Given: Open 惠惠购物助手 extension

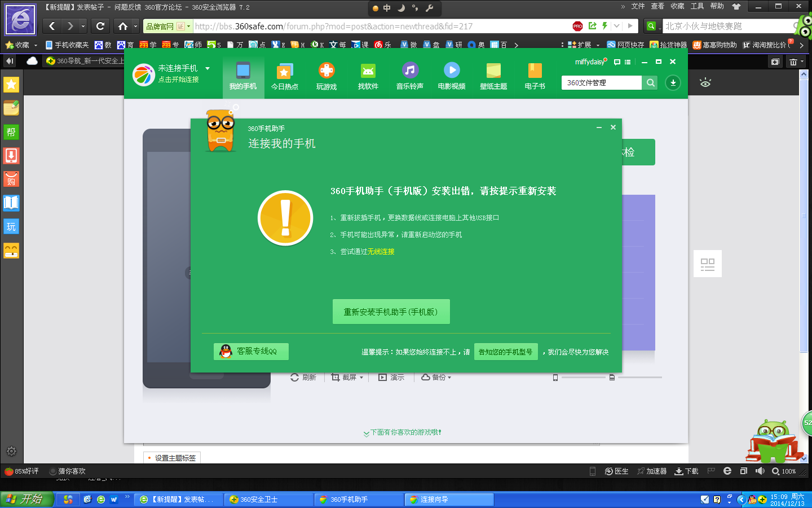Looking at the screenshot, I should [715, 45].
